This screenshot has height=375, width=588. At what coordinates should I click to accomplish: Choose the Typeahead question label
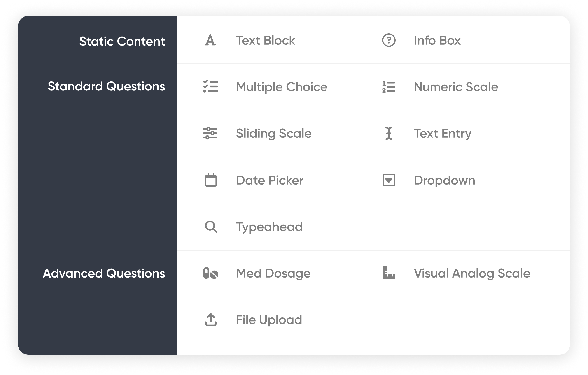[x=269, y=227]
